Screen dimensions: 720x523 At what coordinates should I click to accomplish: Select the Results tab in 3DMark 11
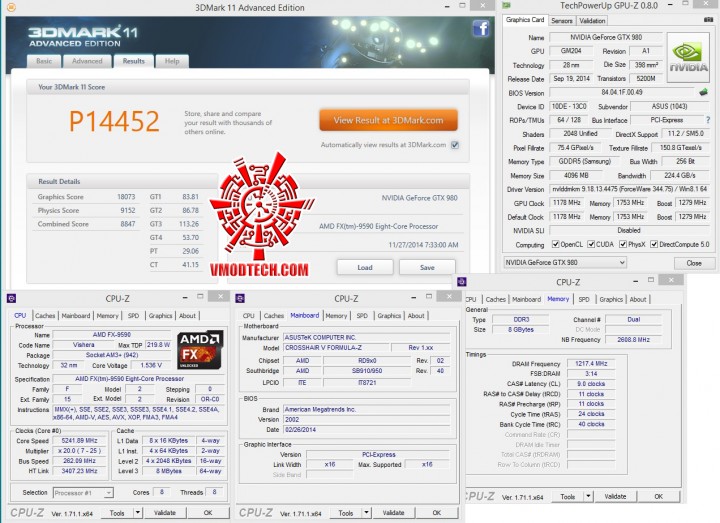point(134,61)
